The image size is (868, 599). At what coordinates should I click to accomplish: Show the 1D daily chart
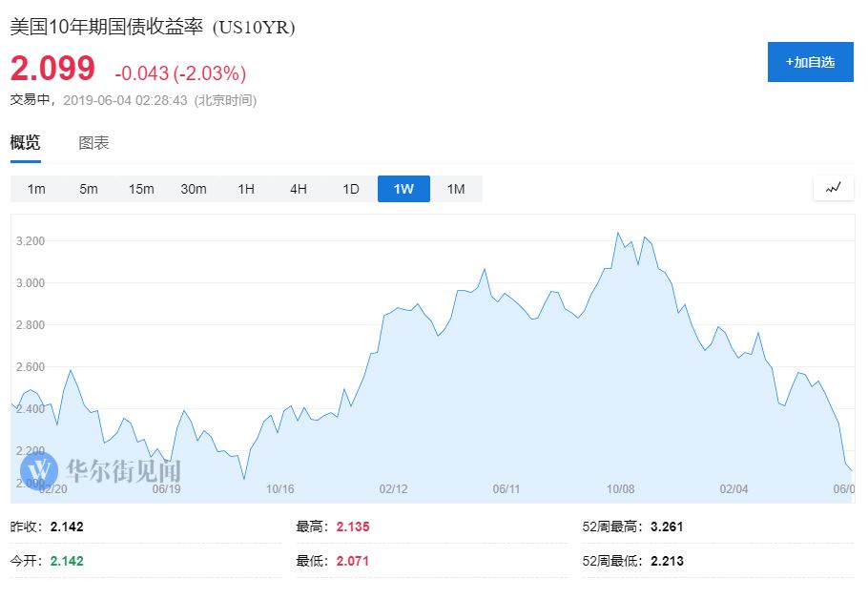351,189
